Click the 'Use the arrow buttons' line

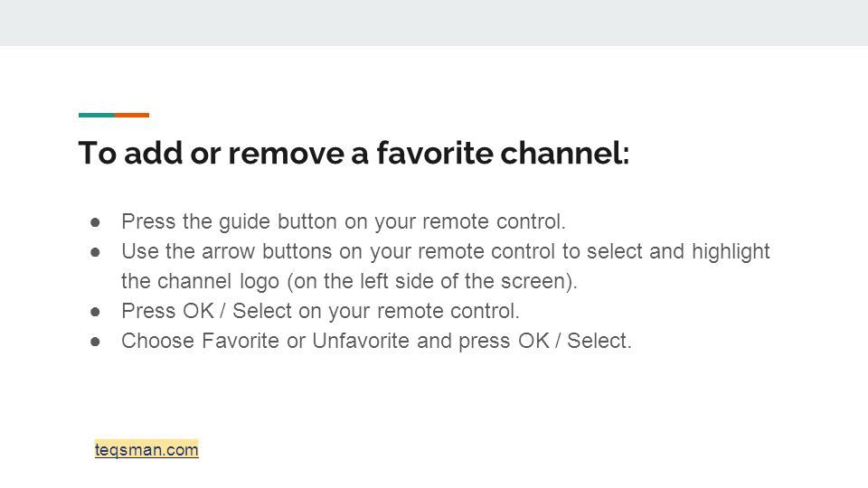(x=446, y=252)
